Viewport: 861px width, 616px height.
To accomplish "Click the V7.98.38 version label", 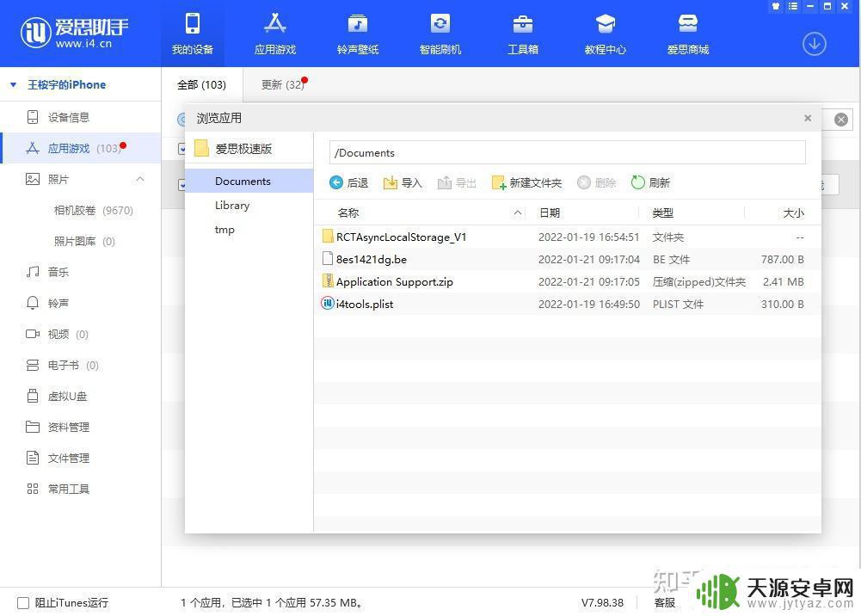I will (602, 603).
